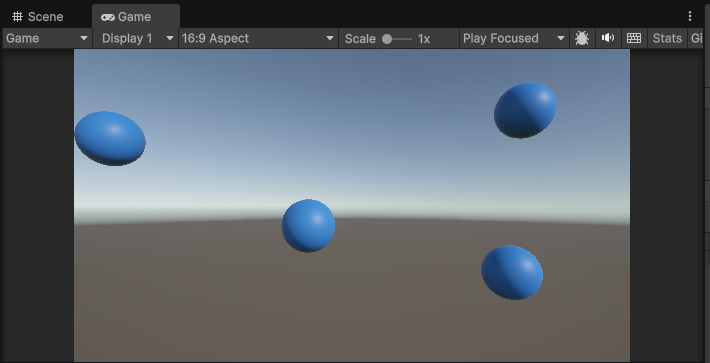This screenshot has height=363, width=710.
Task: Click the partially visible Gizmos button
Action: coord(696,38)
